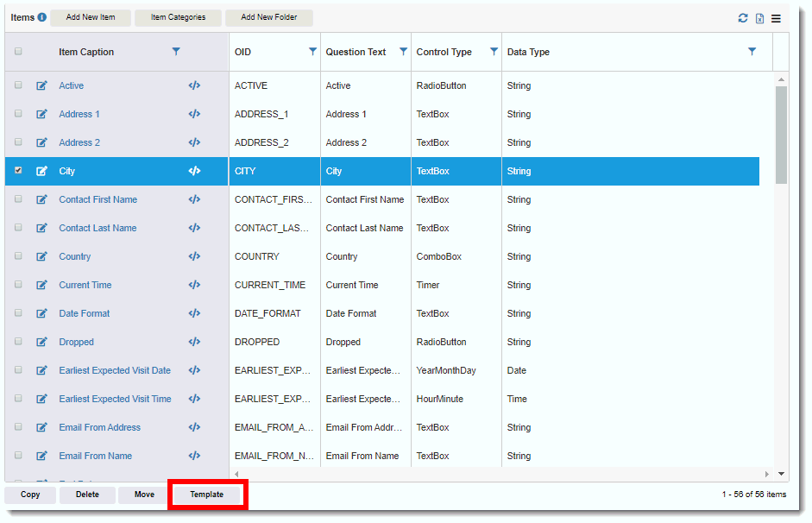The width and height of the screenshot is (812, 523).
Task: Open the Earliest Expected Visit Date link
Action: coord(115,370)
